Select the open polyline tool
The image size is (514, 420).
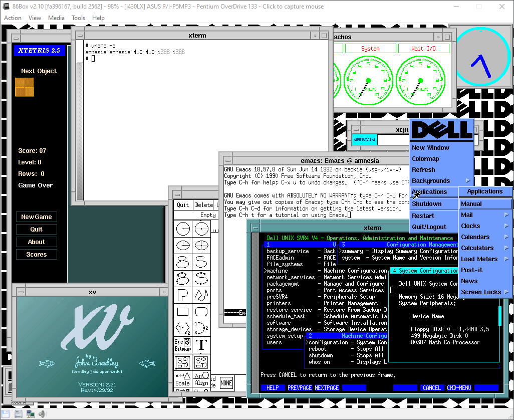[x=201, y=295]
